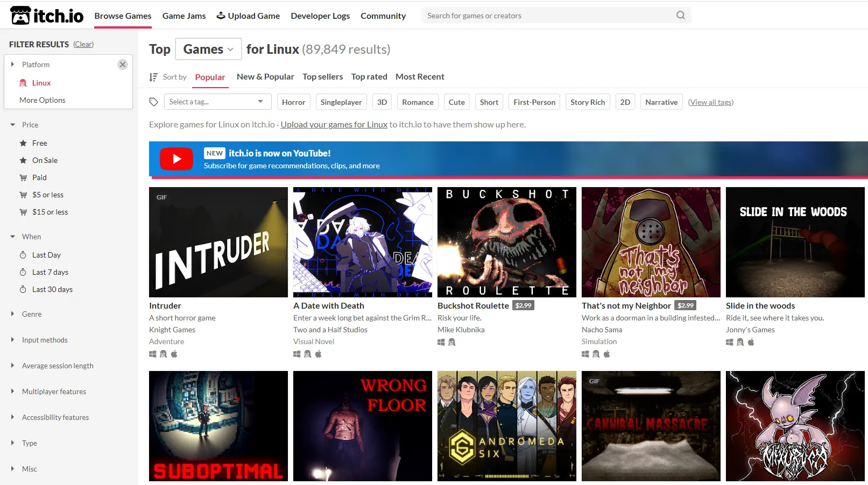The width and height of the screenshot is (868, 485).
Task: Toggle the On Sale price filter
Action: 45,160
